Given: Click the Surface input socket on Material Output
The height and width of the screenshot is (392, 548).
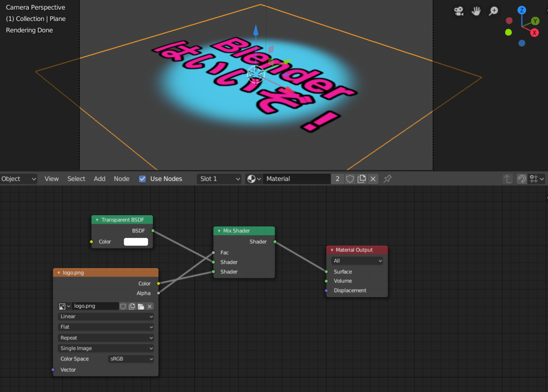Looking at the screenshot, I should tap(326, 271).
